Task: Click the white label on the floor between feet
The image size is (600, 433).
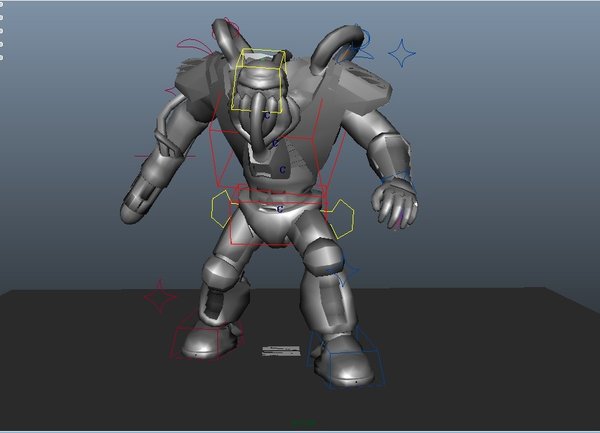Action: click(x=281, y=351)
